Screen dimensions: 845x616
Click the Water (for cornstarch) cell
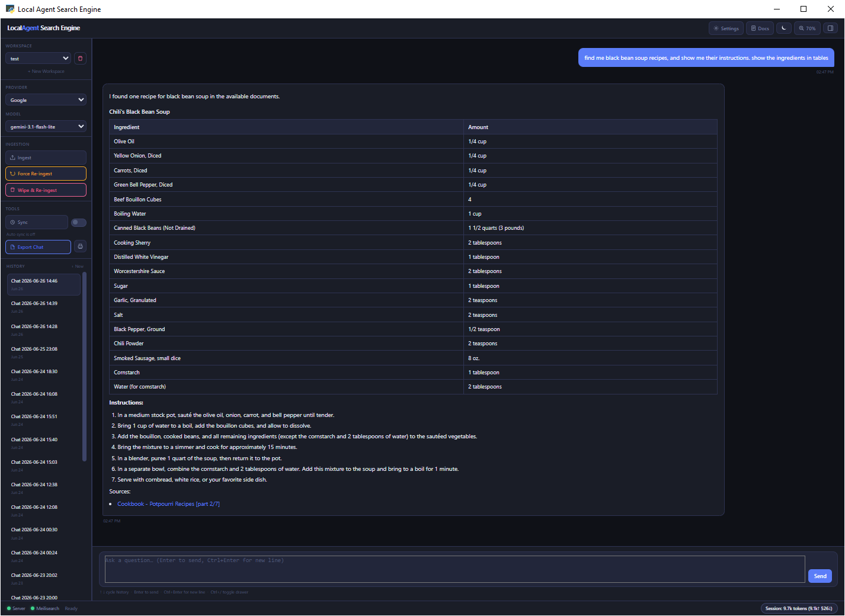[x=286, y=387]
